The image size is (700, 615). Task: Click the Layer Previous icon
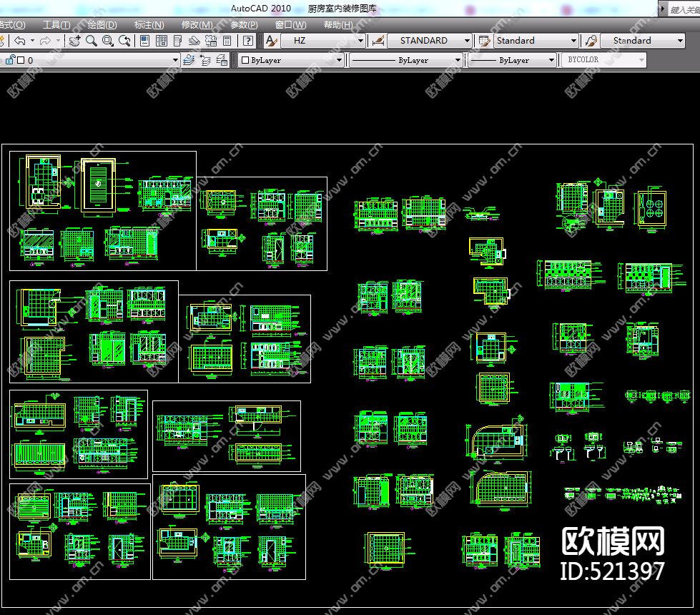click(x=205, y=60)
